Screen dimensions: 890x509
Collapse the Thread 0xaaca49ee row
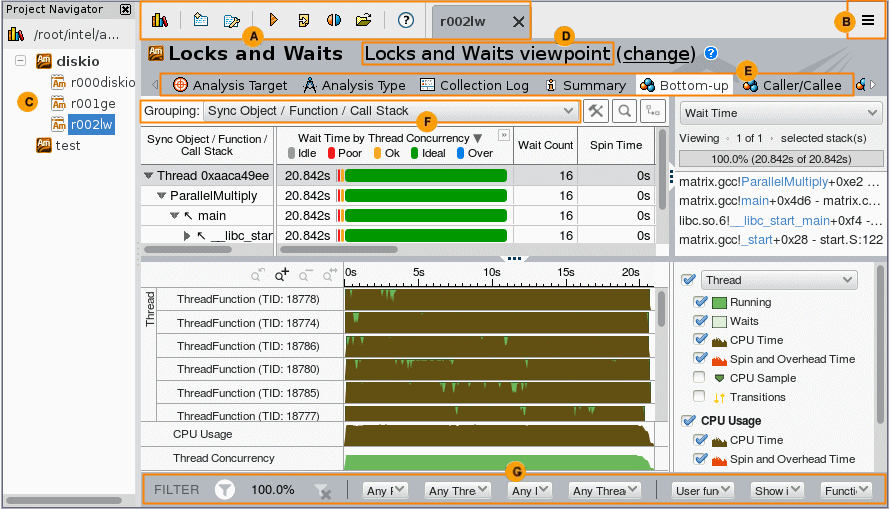149,175
